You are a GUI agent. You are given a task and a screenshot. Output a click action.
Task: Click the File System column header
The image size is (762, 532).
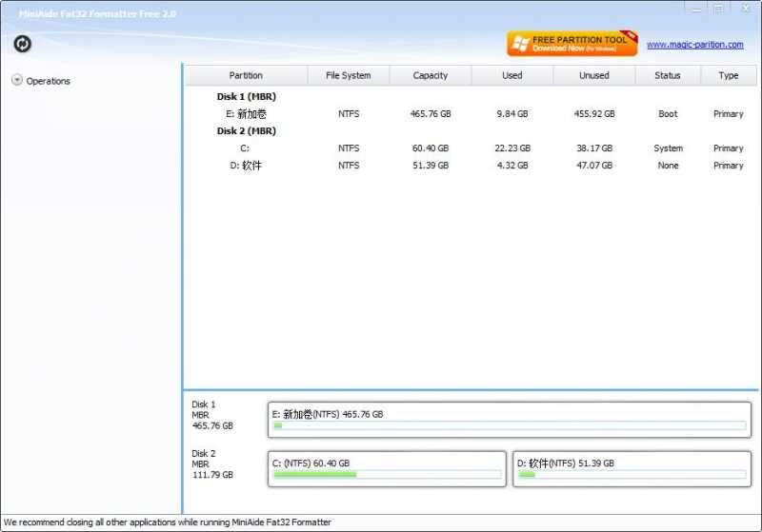349,75
